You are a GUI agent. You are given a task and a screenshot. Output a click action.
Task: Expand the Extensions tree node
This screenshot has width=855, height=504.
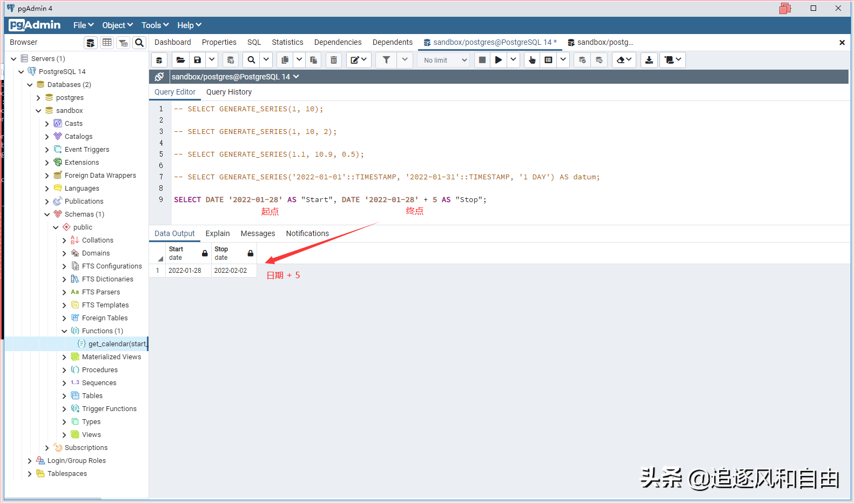pos(47,163)
